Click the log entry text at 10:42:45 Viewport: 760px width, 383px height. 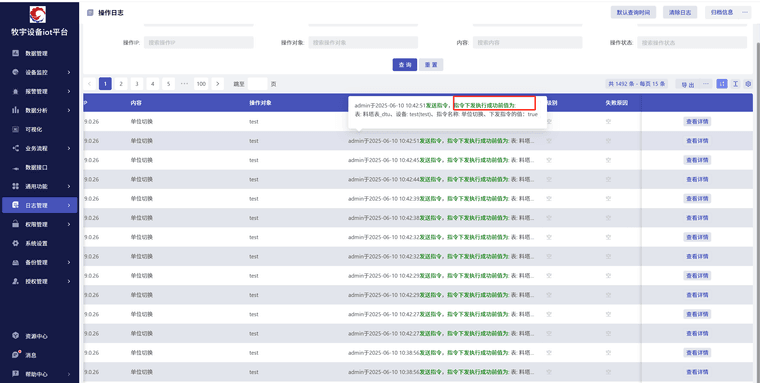click(442, 160)
